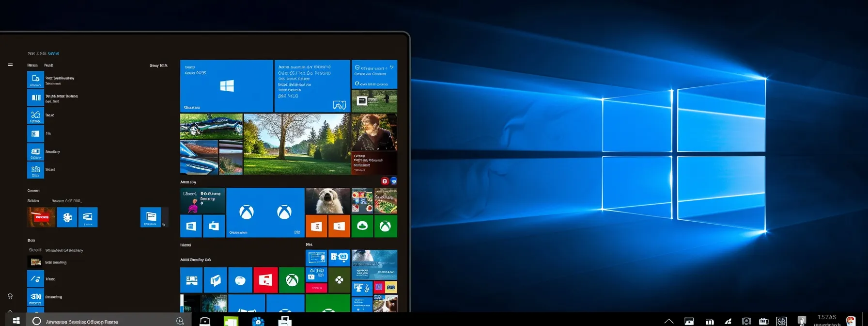The height and width of the screenshot is (326, 868).
Task: Open the wide blue text-filled live tile
Action: 312,86
